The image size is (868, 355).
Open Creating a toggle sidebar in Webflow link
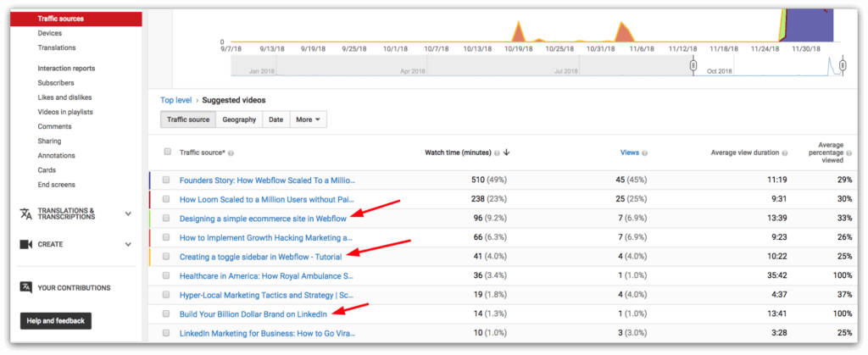coord(261,257)
